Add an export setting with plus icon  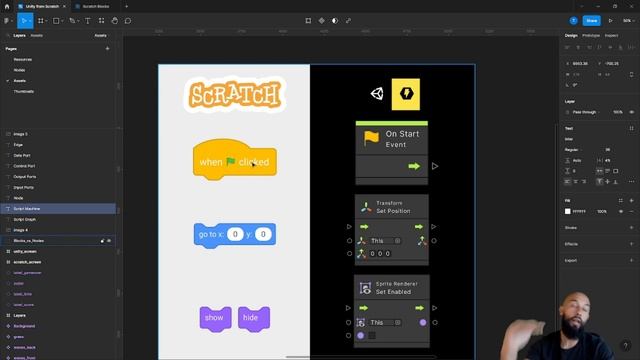coord(631,260)
